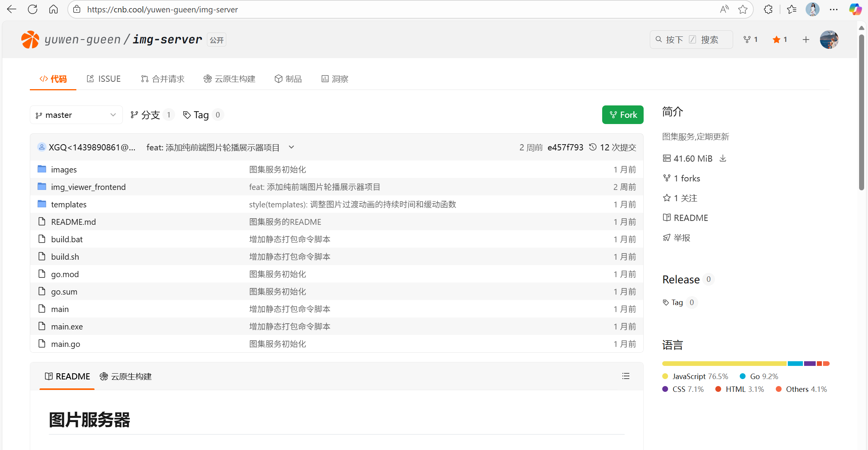Open the img_viewer_frontend folder
Screen dimensions: 868x450
pos(88,187)
